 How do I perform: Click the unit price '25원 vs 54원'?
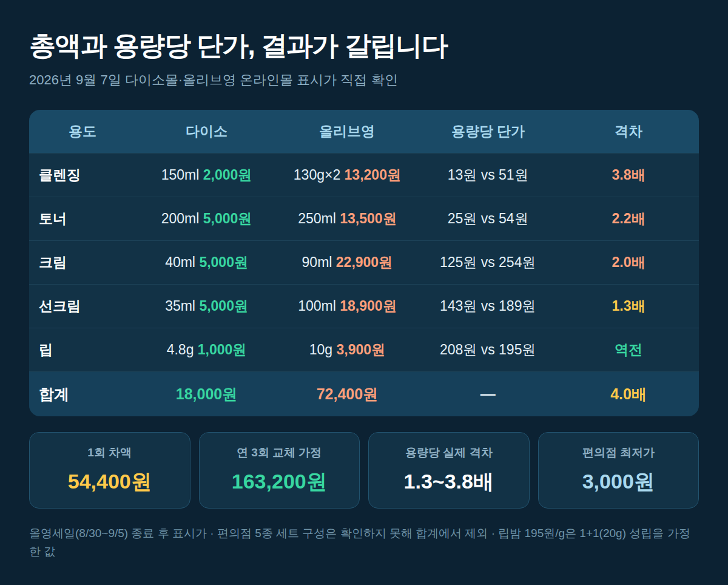(x=488, y=219)
